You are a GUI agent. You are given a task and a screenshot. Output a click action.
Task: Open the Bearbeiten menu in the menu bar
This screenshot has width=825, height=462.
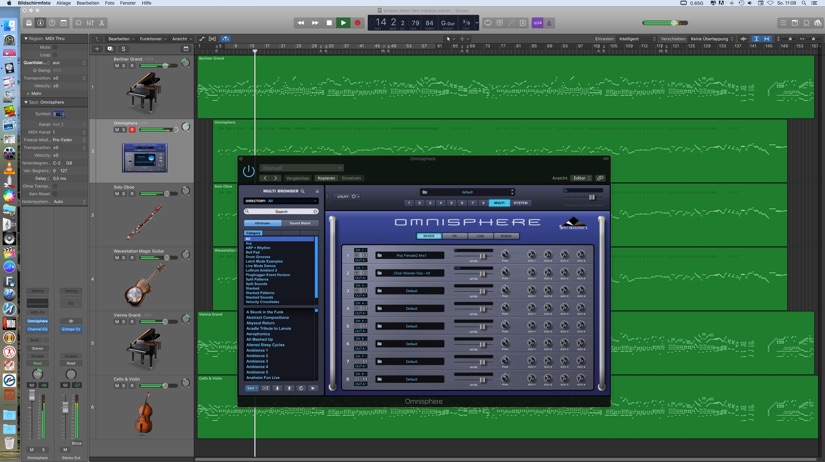(x=88, y=3)
